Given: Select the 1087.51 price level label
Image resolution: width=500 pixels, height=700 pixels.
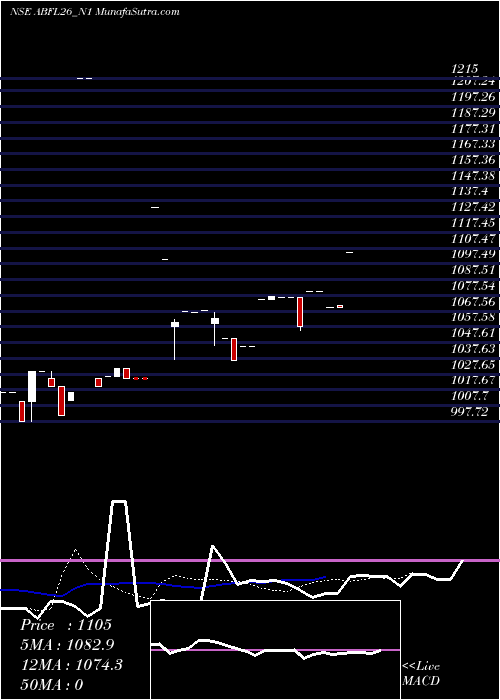Looking at the screenshot, I should click(x=473, y=270).
